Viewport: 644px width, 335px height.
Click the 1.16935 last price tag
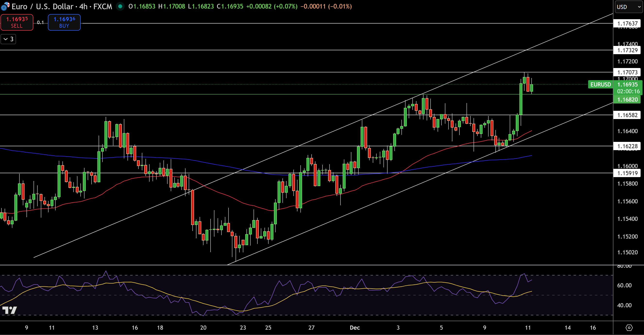click(x=627, y=84)
